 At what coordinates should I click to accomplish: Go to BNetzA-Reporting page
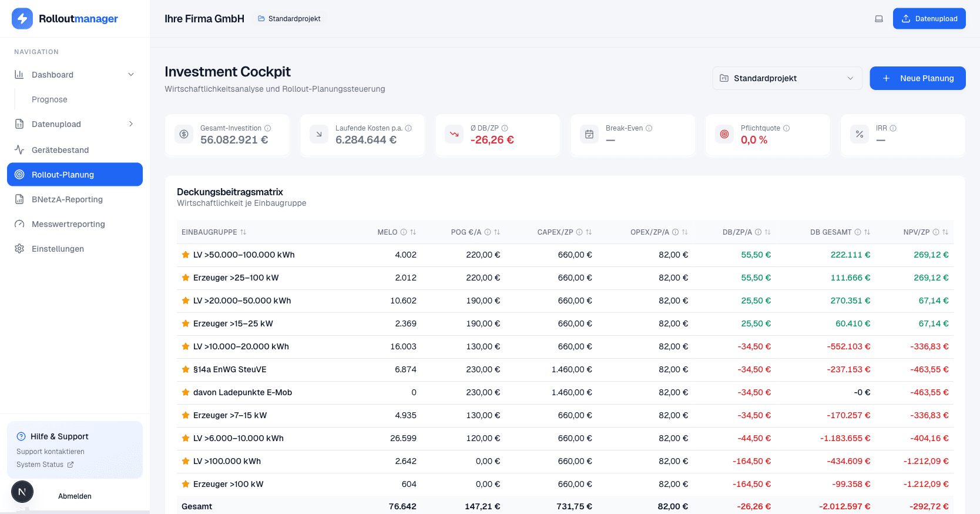click(x=67, y=199)
